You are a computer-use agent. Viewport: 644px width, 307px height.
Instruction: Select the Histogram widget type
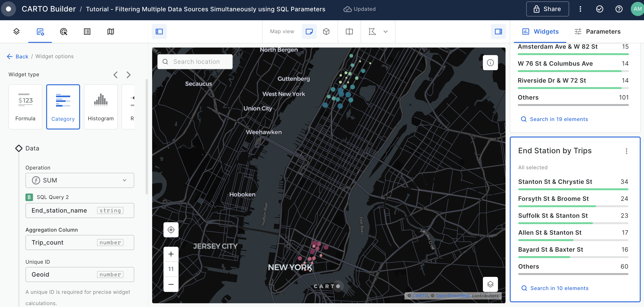[x=101, y=107]
